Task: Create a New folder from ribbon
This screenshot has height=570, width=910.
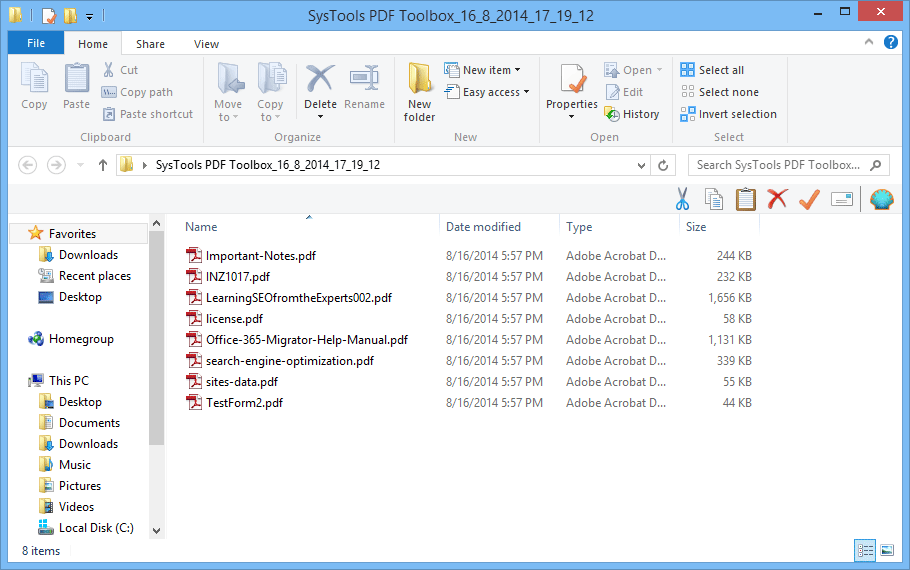Action: point(419,92)
